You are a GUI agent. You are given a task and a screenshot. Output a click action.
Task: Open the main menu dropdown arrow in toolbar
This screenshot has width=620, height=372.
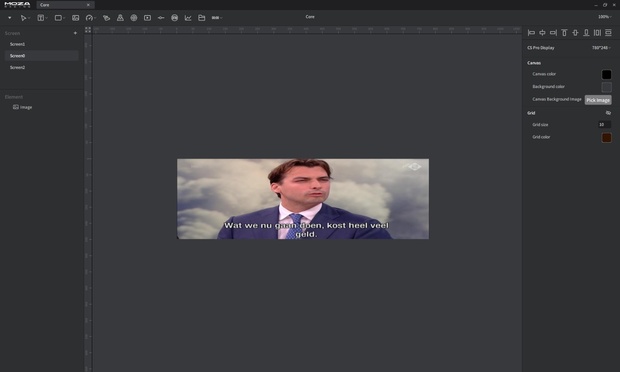[x=9, y=18]
